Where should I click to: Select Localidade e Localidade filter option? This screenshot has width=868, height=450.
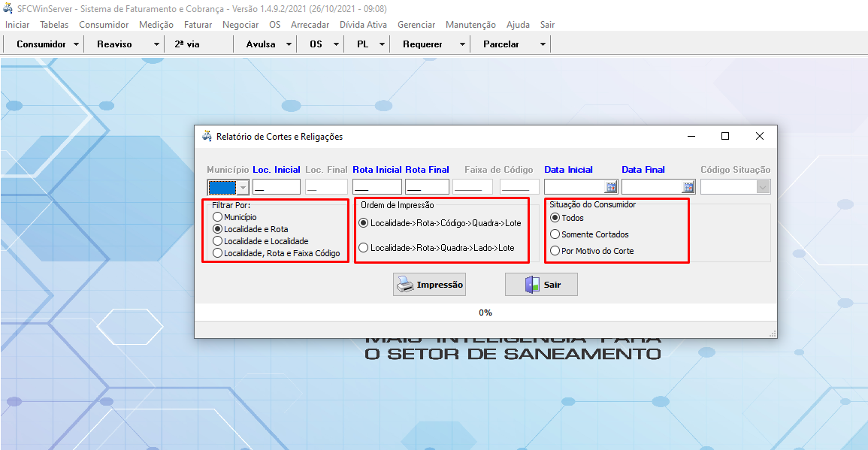[x=218, y=241]
